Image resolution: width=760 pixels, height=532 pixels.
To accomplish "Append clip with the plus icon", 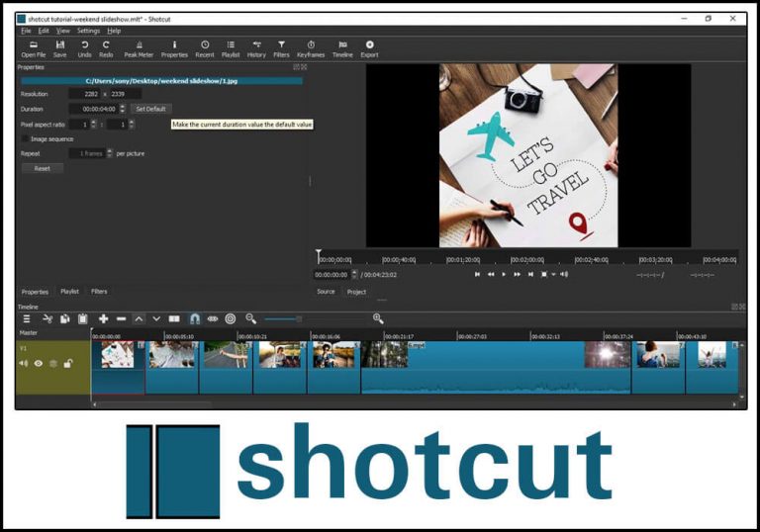I will point(103,318).
